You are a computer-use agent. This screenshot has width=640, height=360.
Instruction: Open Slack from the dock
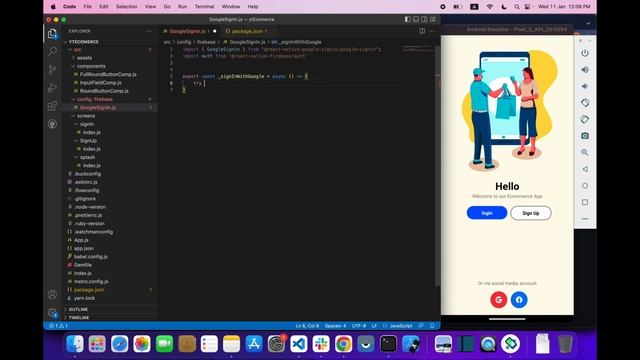(x=321, y=344)
